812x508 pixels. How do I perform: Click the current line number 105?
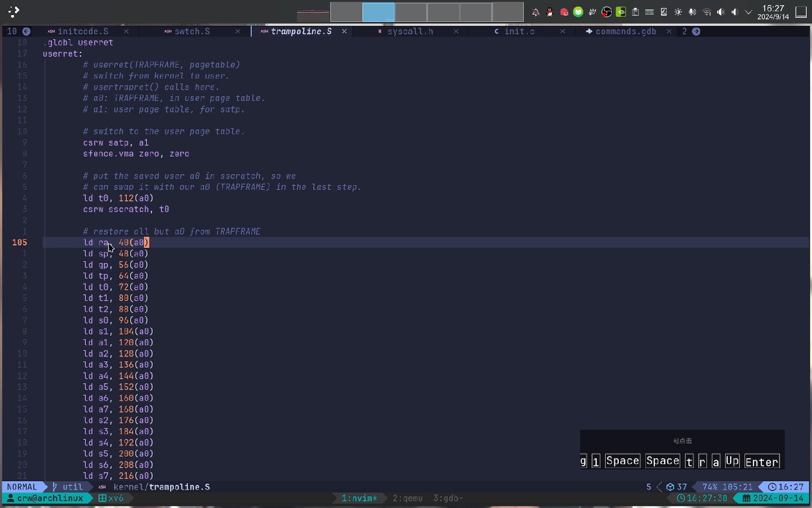tap(20, 243)
